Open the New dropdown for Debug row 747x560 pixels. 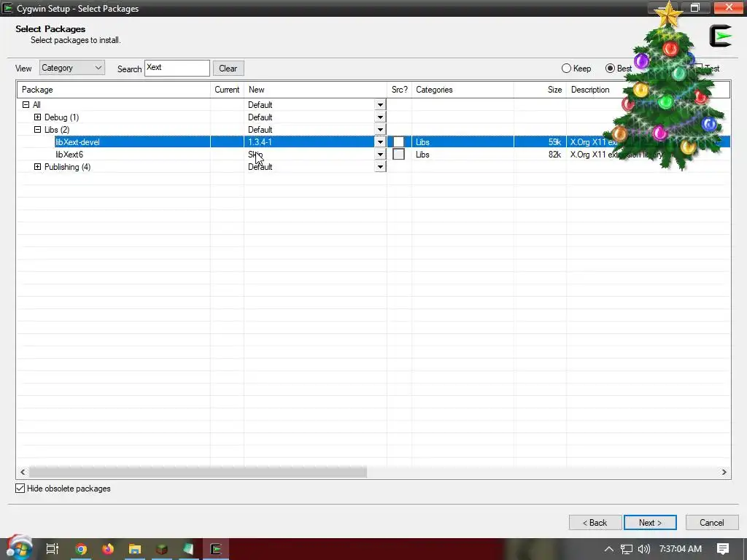pos(380,117)
